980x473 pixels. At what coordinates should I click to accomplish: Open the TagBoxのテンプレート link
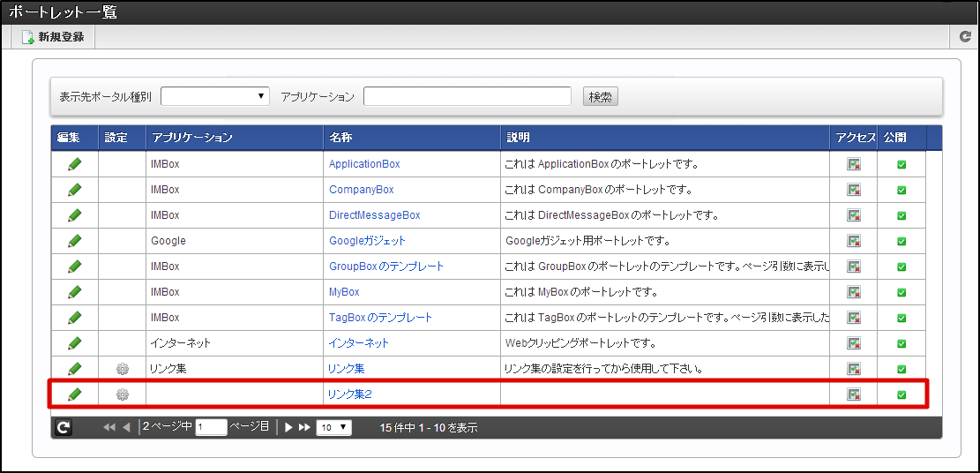380,318
